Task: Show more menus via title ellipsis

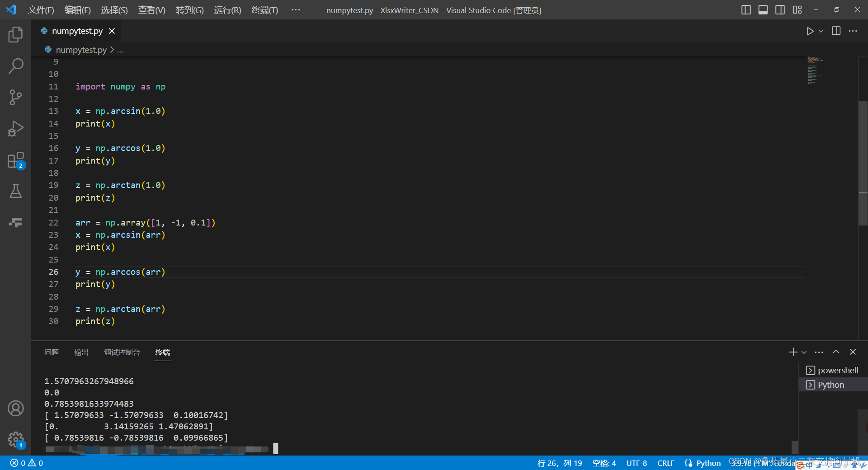Action: point(296,10)
